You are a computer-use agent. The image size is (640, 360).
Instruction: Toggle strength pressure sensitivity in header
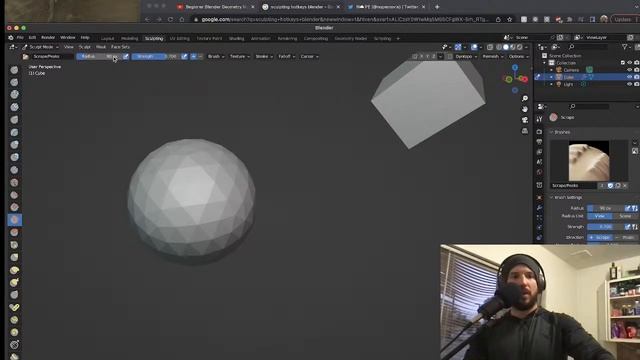[x=184, y=56]
